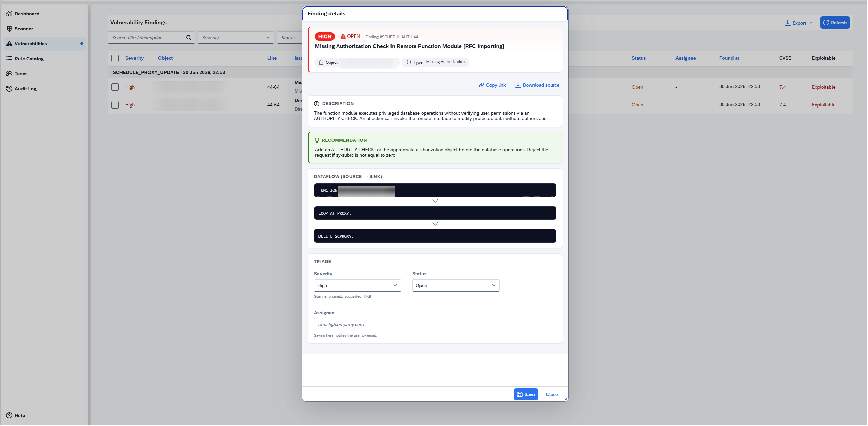Click the Type code braces icon
The height and width of the screenshot is (426, 868).
pyautogui.click(x=409, y=62)
